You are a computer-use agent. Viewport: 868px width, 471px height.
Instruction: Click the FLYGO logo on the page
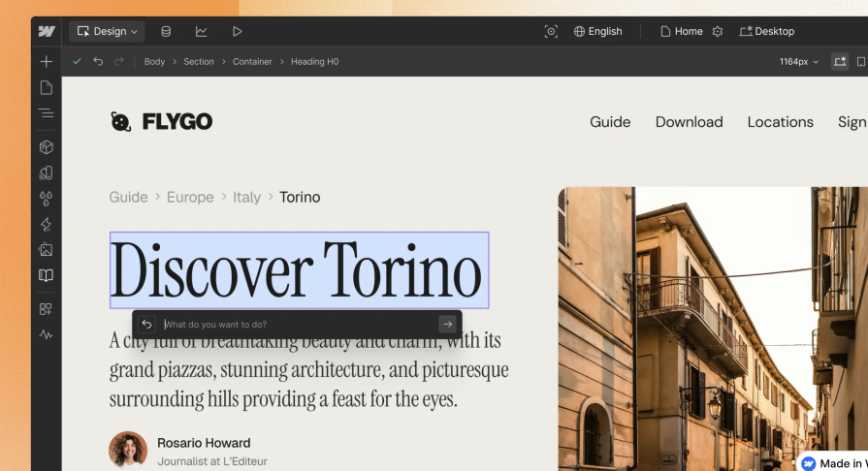tap(161, 122)
